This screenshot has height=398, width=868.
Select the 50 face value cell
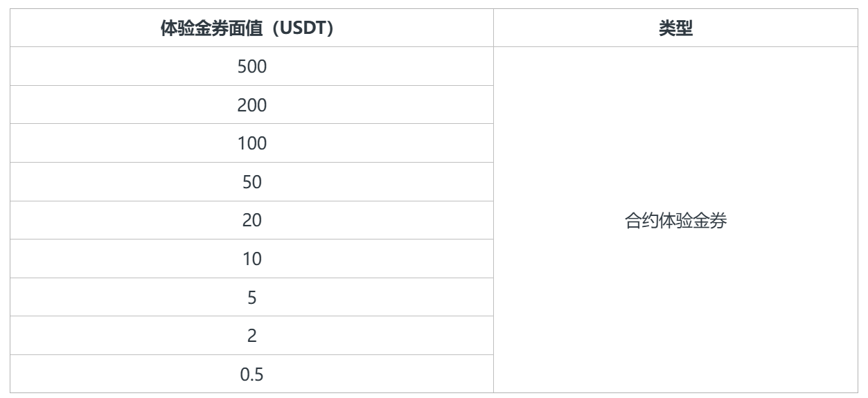coord(251,182)
